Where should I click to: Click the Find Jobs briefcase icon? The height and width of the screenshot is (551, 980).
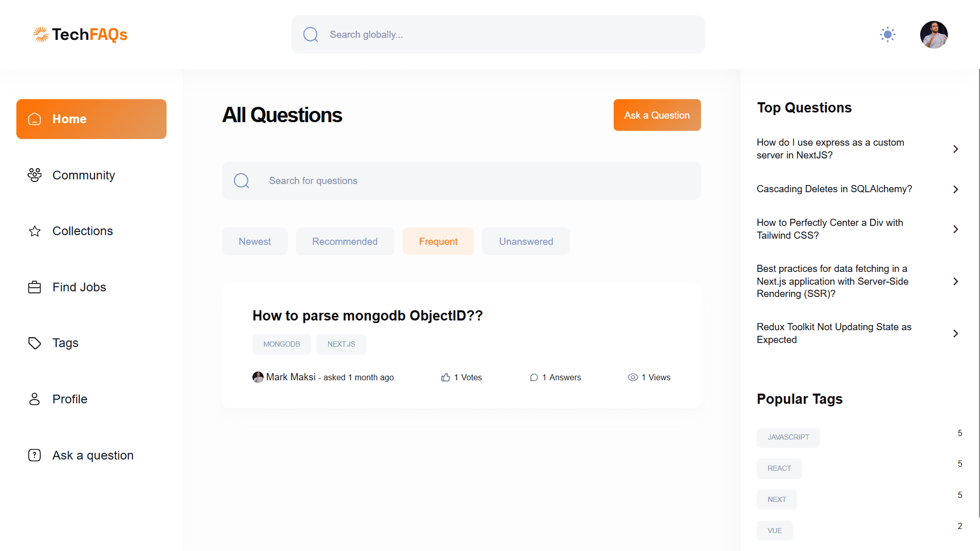click(34, 287)
